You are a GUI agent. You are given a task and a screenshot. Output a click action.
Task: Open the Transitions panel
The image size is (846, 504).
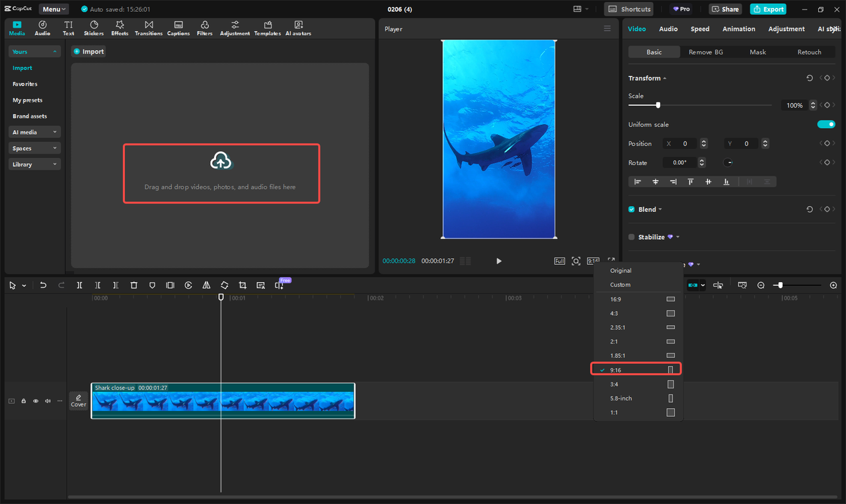click(x=149, y=28)
